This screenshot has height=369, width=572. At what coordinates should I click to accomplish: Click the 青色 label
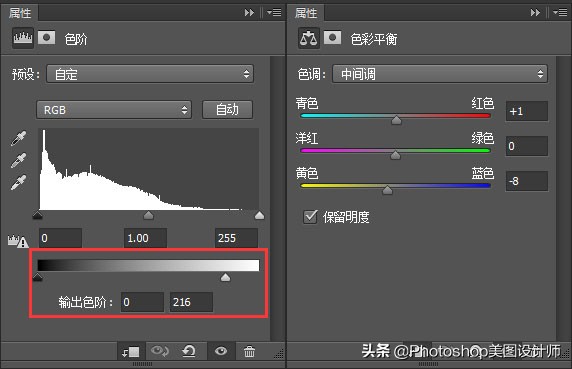point(307,103)
